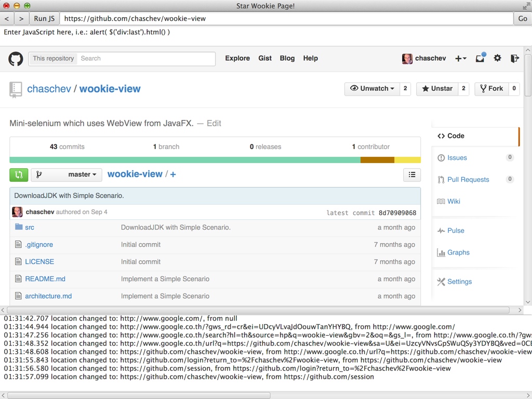
Task: Open the Pulse tab
Action: [456, 231]
